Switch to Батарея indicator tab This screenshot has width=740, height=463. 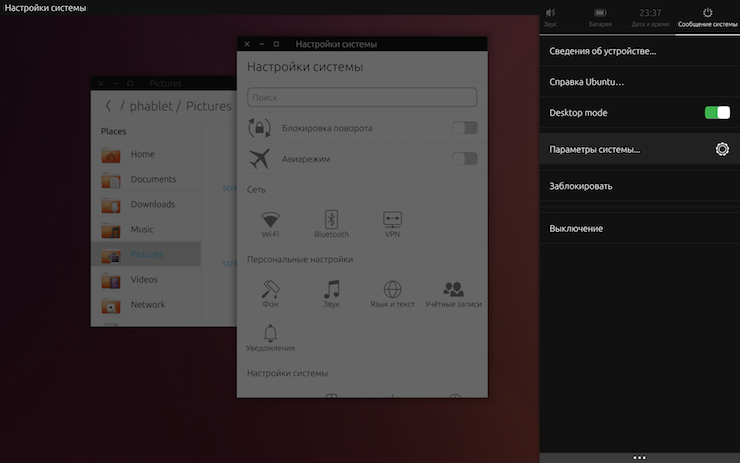[600, 17]
